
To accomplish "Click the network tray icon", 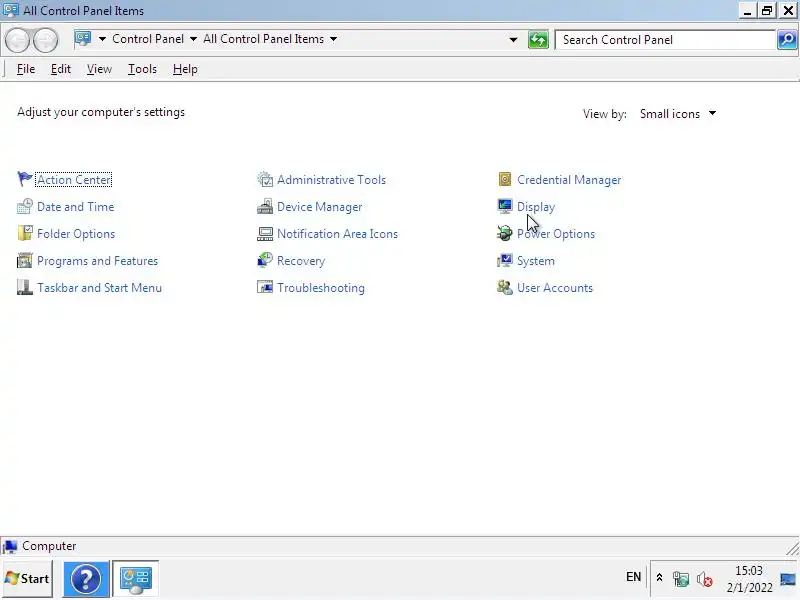I will [x=681, y=579].
